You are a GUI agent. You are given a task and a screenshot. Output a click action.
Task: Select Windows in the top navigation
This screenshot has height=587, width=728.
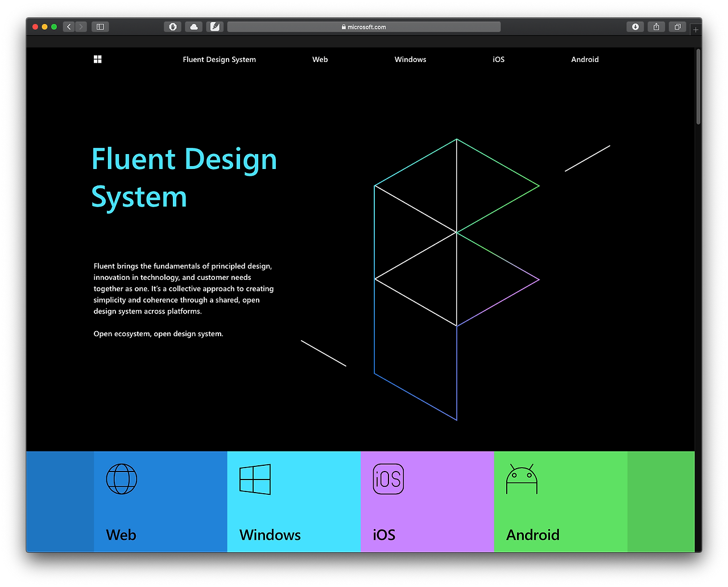410,59
